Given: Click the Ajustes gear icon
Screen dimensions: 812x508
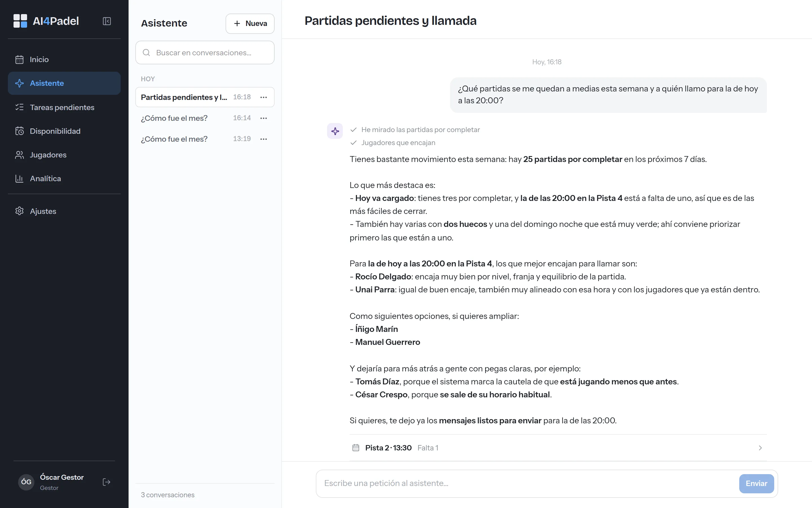Looking at the screenshot, I should coord(19,211).
